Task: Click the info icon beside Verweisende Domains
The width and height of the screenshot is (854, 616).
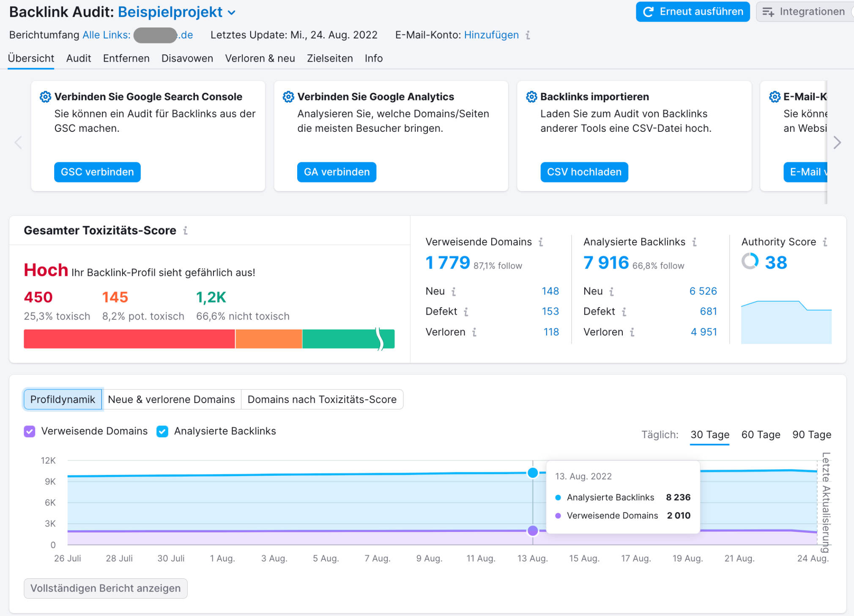Action: tap(541, 242)
